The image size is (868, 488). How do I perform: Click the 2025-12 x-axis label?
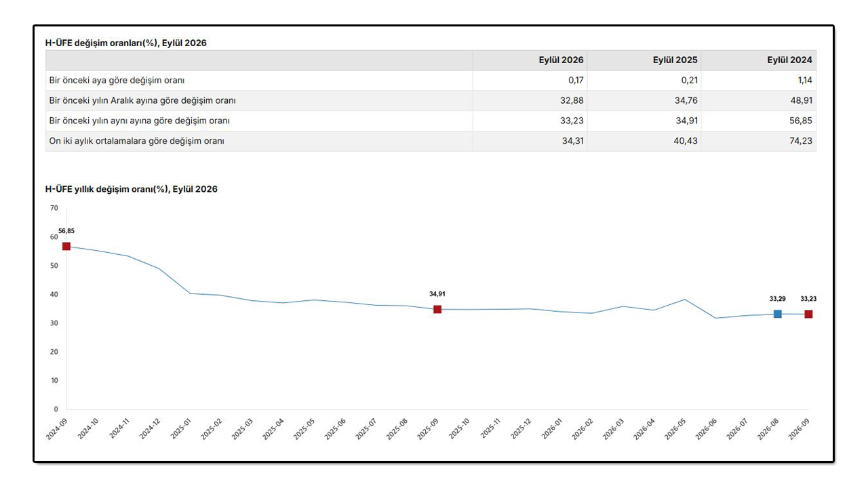520,428
